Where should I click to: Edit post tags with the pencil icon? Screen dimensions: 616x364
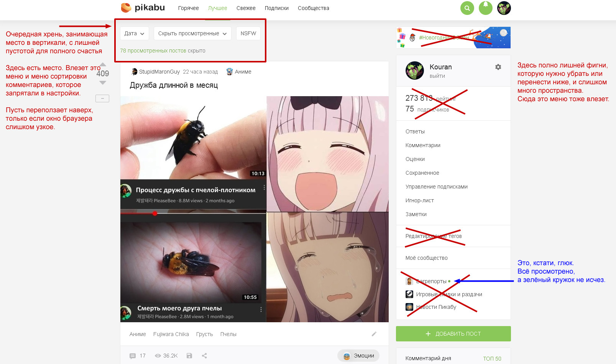tap(374, 334)
